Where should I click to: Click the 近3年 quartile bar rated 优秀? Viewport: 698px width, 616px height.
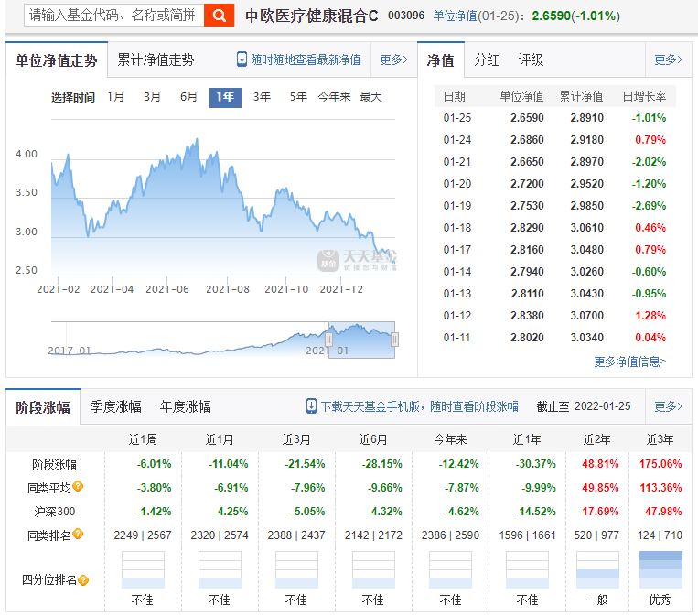660,569
